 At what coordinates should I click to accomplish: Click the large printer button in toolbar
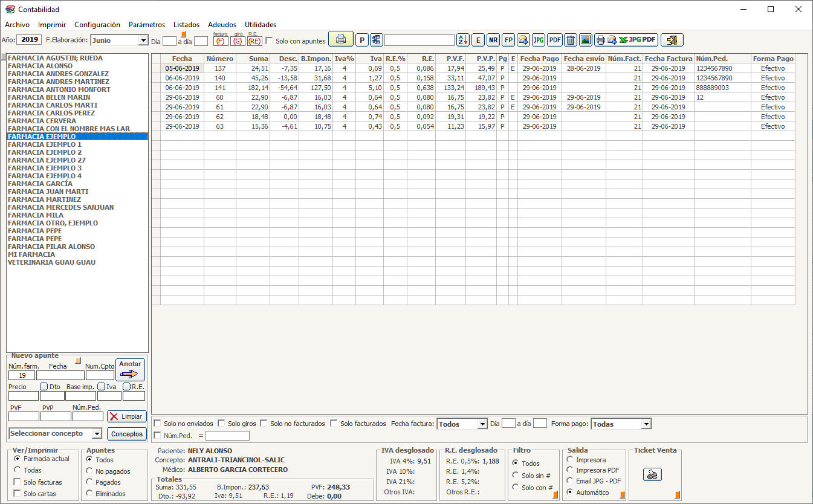341,40
